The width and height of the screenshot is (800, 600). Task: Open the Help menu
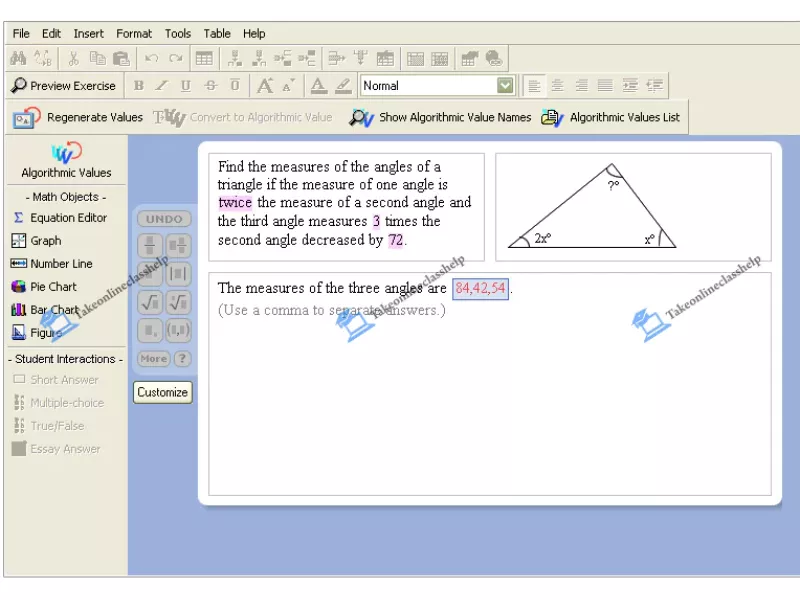coord(254,34)
